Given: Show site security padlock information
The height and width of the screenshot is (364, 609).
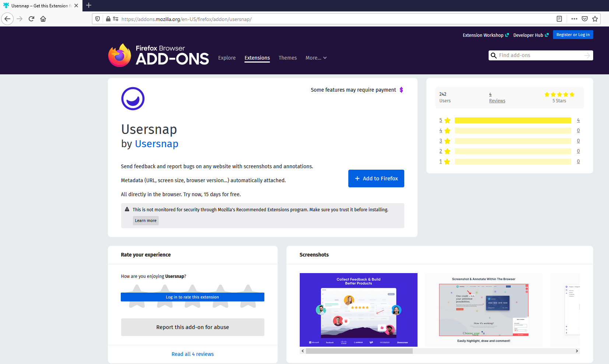Looking at the screenshot, I should [108, 19].
